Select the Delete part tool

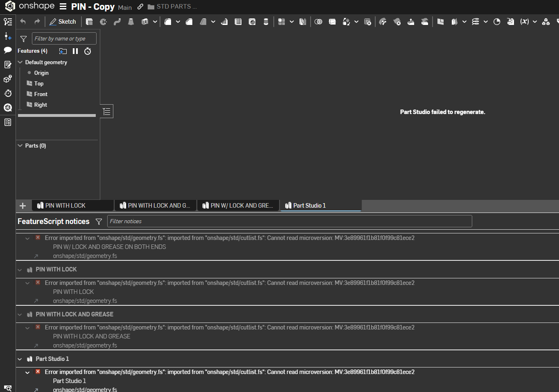click(367, 22)
